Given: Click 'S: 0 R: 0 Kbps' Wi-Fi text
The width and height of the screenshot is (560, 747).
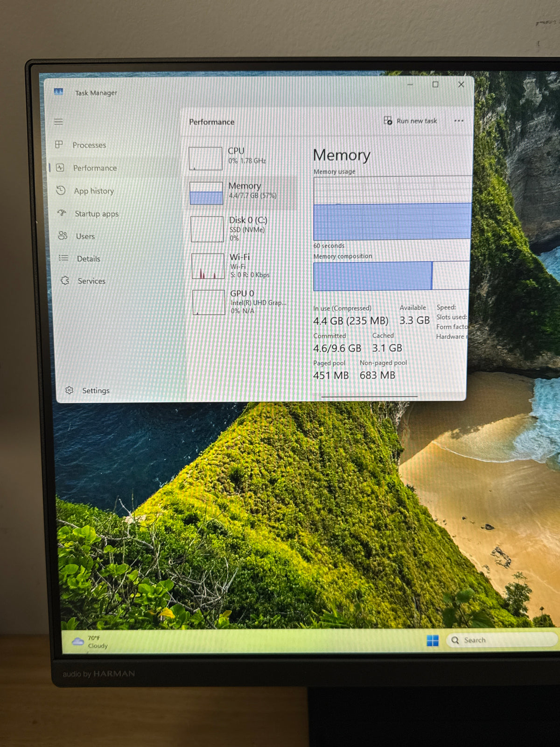Looking at the screenshot, I should (x=250, y=275).
